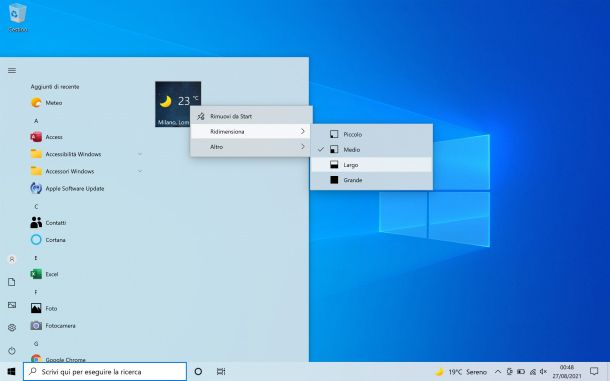Click the Cortana circle on the taskbar

198,372
